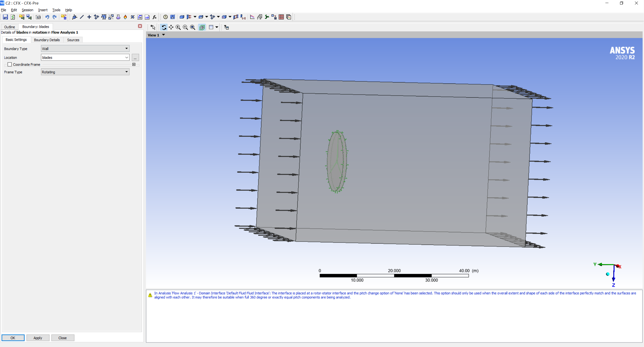Screen dimensions: 644x347
Task: Click Fit View magnifier icon
Action: (193, 27)
